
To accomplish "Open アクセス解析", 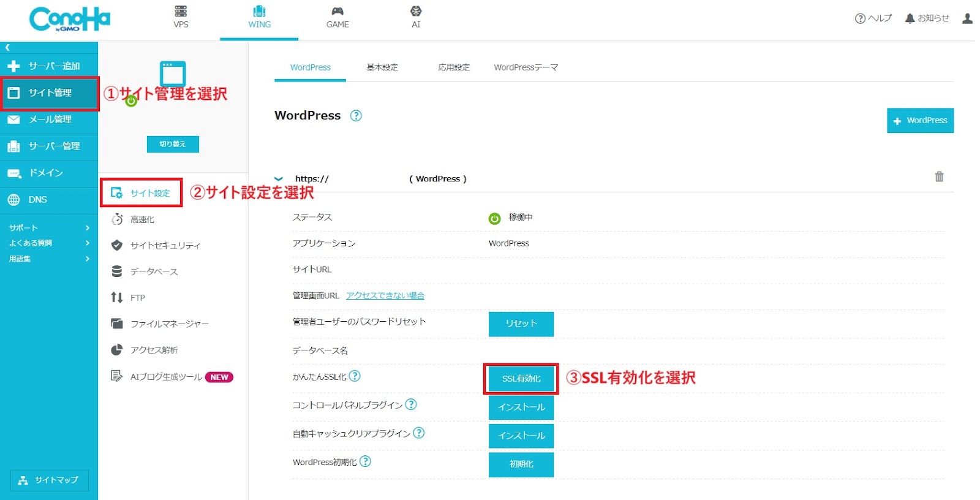I will (145, 350).
